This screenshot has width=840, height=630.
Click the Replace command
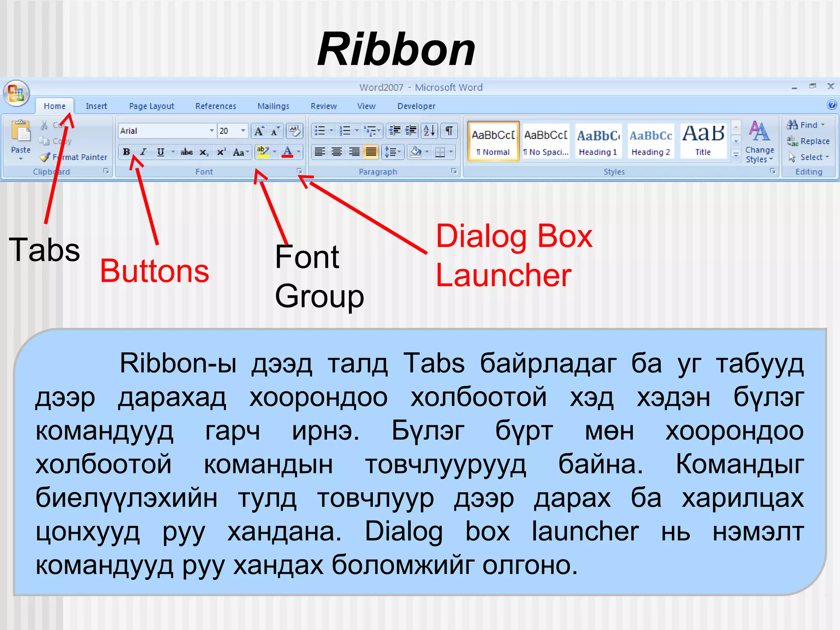point(808,141)
